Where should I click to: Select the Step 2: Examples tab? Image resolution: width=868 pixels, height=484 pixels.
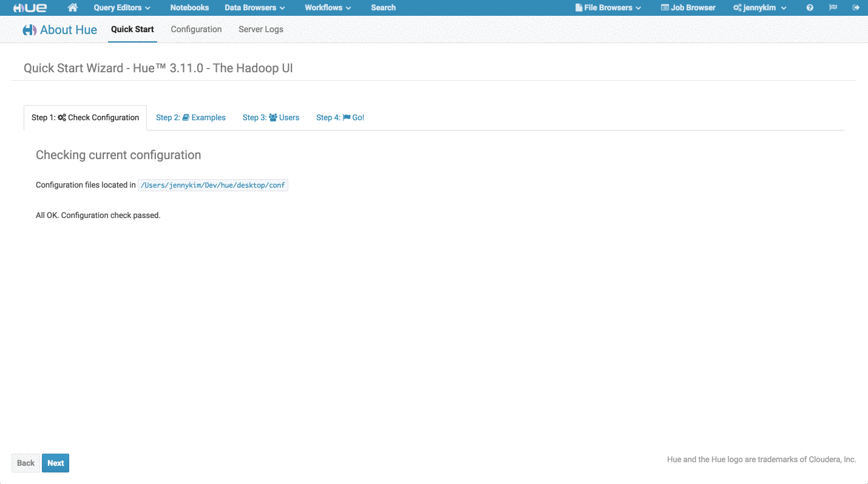click(191, 117)
